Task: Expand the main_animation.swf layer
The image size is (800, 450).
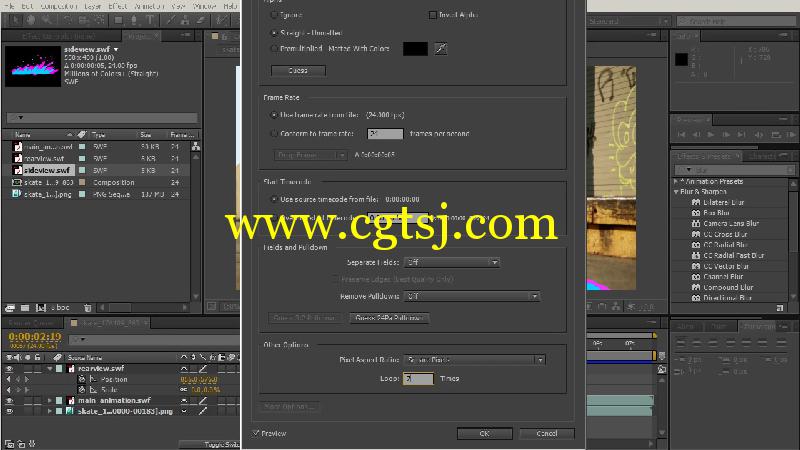Action: [49, 401]
